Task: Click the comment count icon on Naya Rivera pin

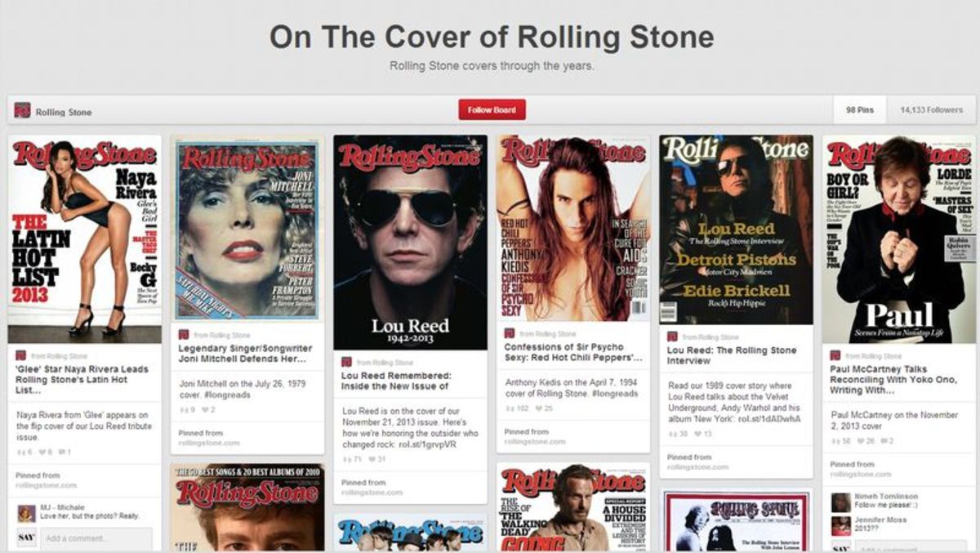Action: tap(60, 452)
